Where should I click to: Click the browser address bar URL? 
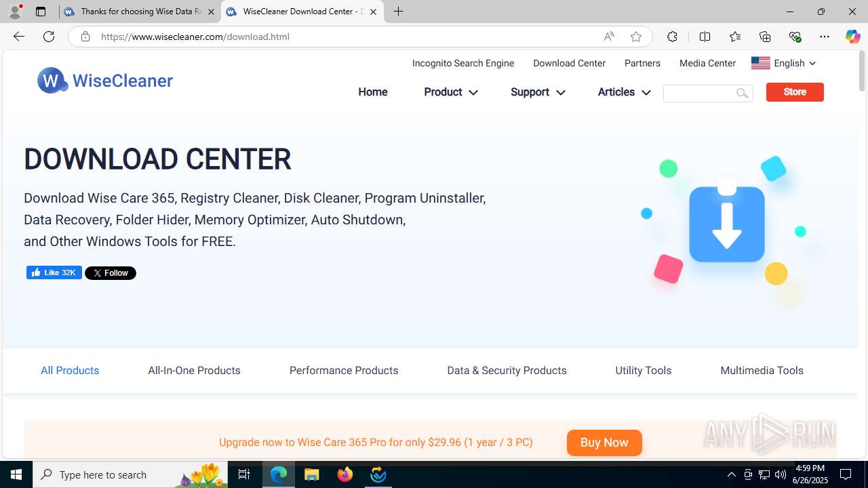(x=195, y=37)
